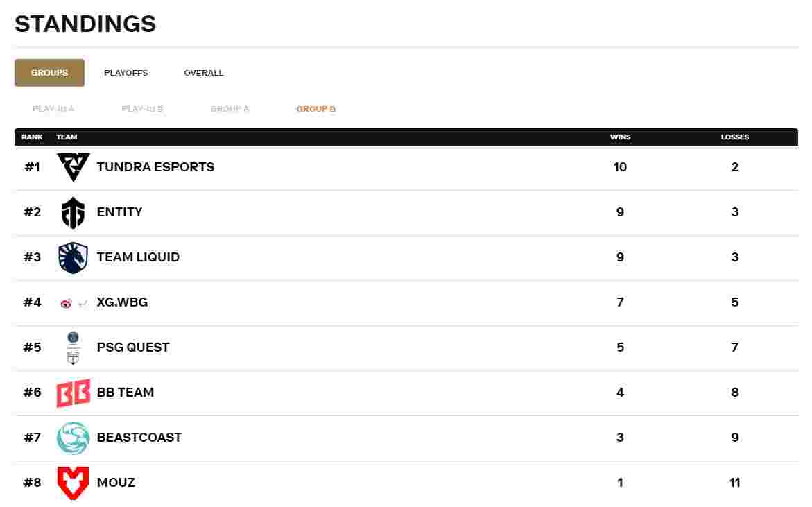812x507 pixels.
Task: Switch to the Playoffs tab
Action: (126, 73)
